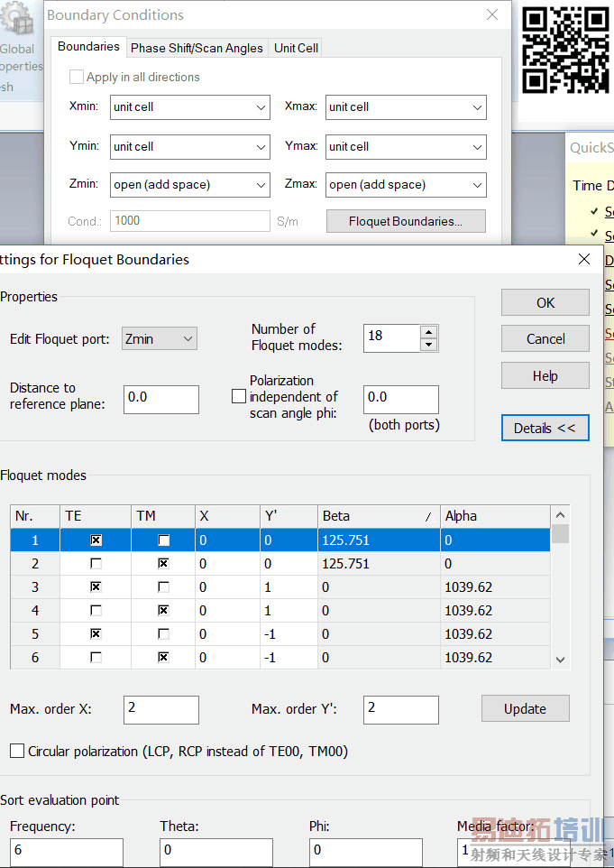Click the scan angle phi value field

point(400,400)
